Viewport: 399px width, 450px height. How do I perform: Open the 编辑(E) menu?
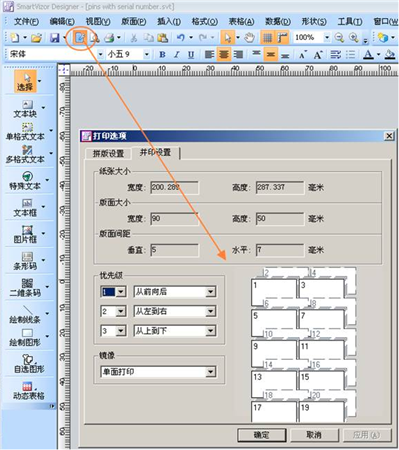coord(62,22)
